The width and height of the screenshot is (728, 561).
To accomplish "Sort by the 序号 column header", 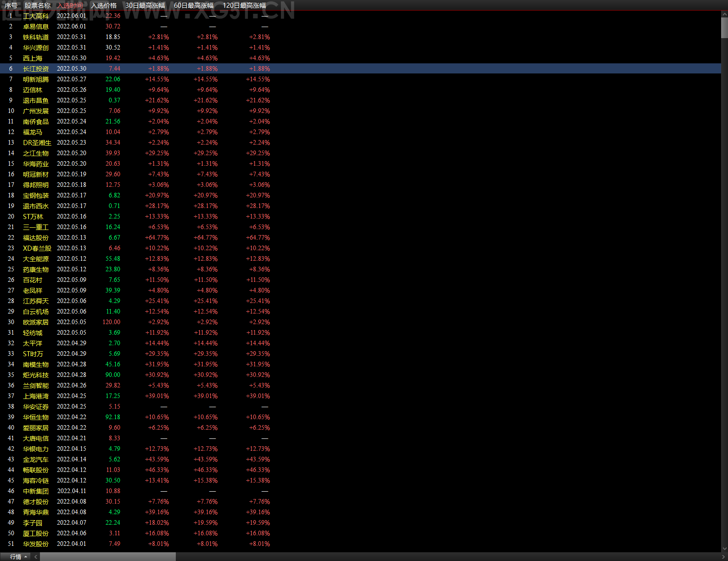I will click(x=11, y=6).
